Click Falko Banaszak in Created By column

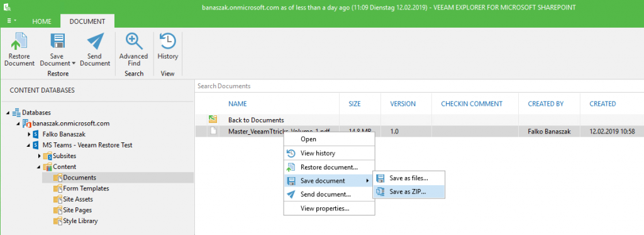[x=549, y=131]
